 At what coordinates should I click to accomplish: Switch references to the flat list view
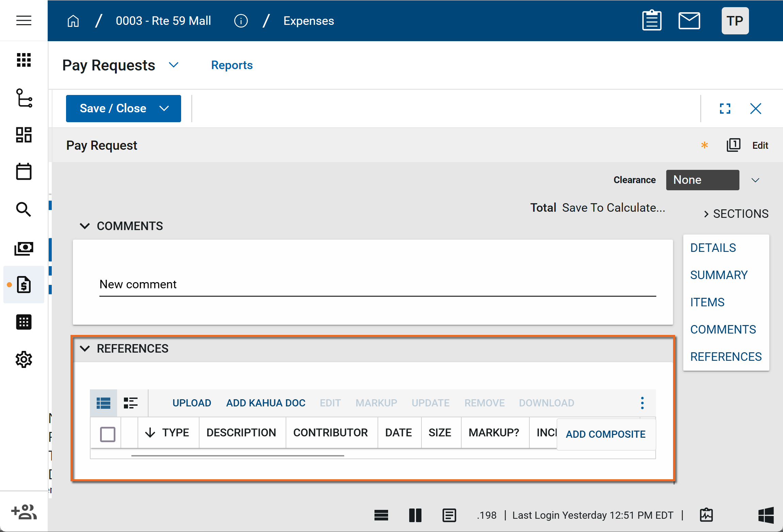pyautogui.click(x=103, y=403)
